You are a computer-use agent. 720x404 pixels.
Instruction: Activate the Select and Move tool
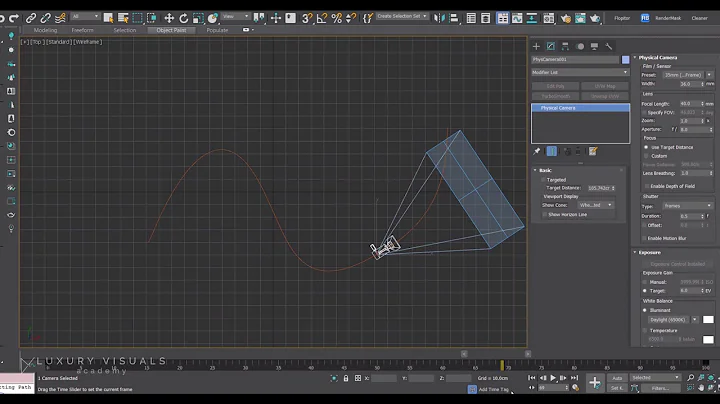click(x=169, y=18)
